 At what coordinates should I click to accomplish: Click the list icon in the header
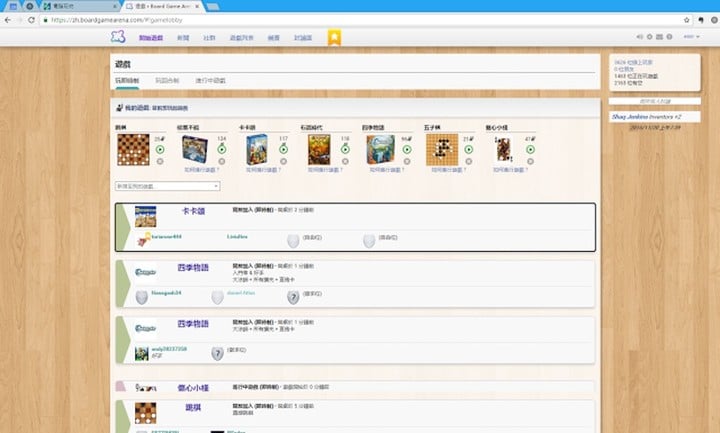[x=659, y=37]
